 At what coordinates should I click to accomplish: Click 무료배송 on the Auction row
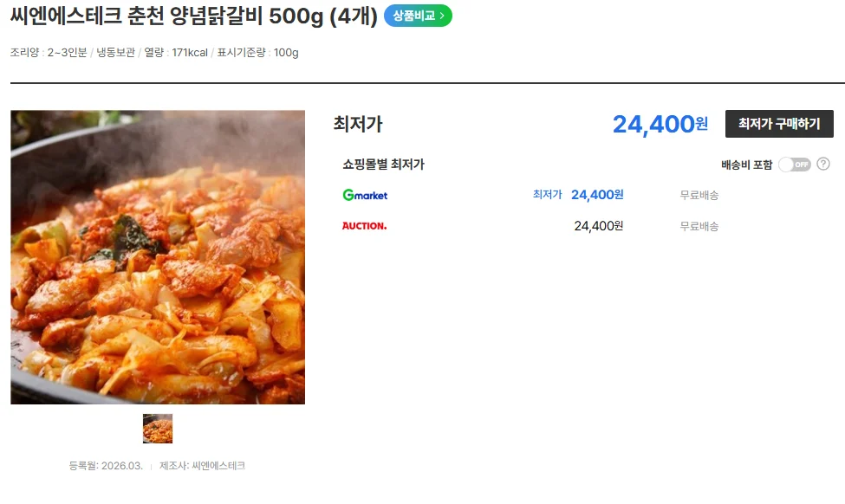click(x=699, y=227)
